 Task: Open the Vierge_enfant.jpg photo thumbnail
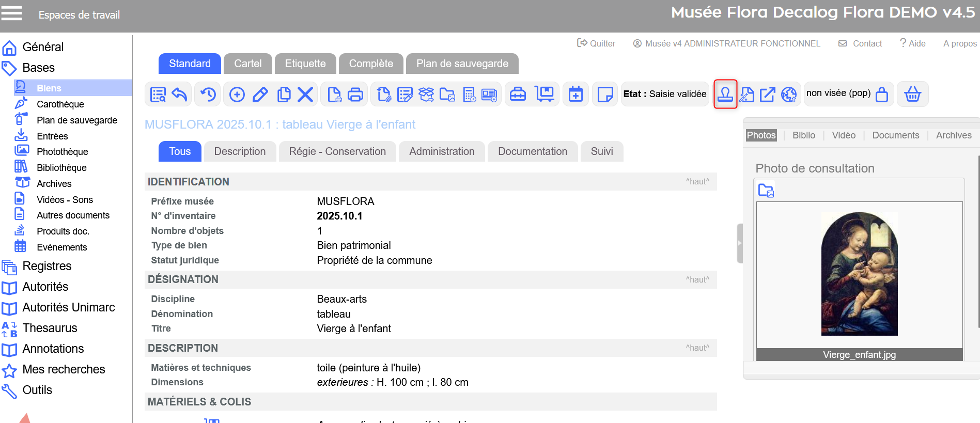[859, 274]
